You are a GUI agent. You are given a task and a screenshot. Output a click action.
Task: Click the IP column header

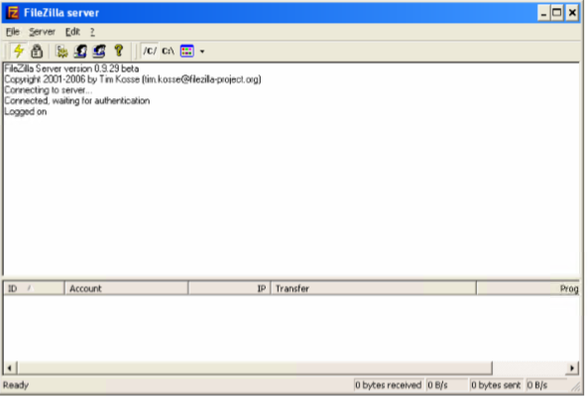coord(230,288)
